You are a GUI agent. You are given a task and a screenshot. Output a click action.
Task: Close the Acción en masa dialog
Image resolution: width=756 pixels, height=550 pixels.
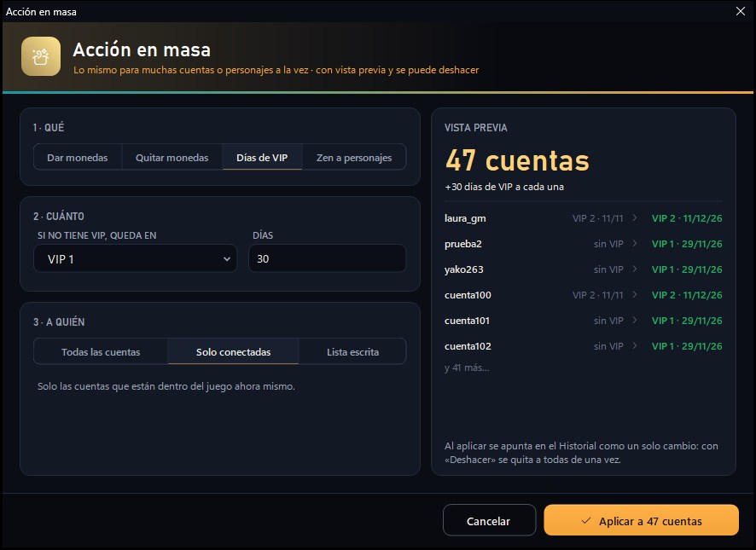point(741,11)
